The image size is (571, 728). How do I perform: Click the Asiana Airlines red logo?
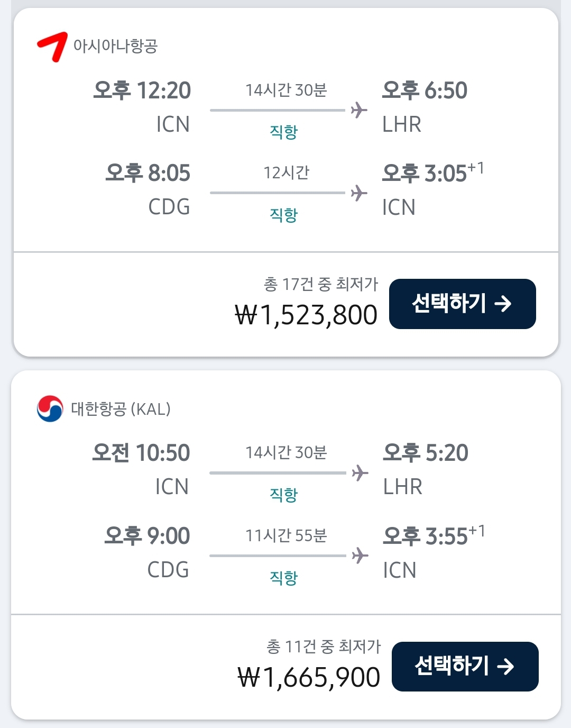pyautogui.click(x=52, y=47)
